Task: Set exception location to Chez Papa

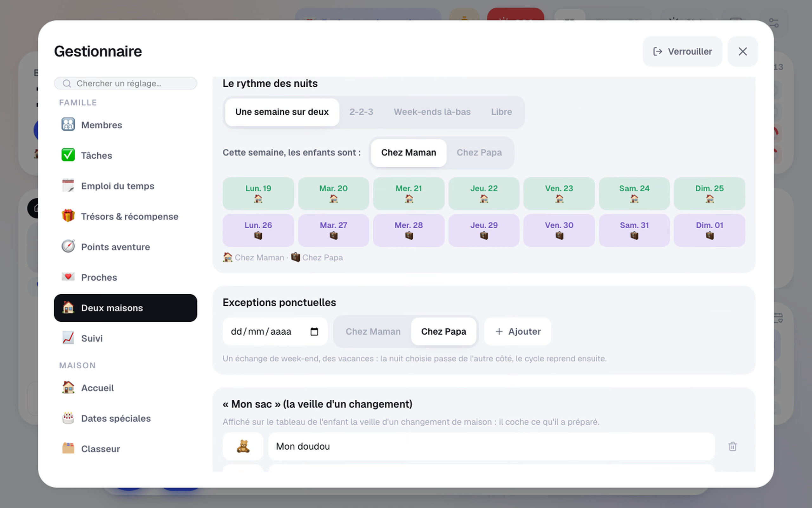Action: [x=443, y=331]
